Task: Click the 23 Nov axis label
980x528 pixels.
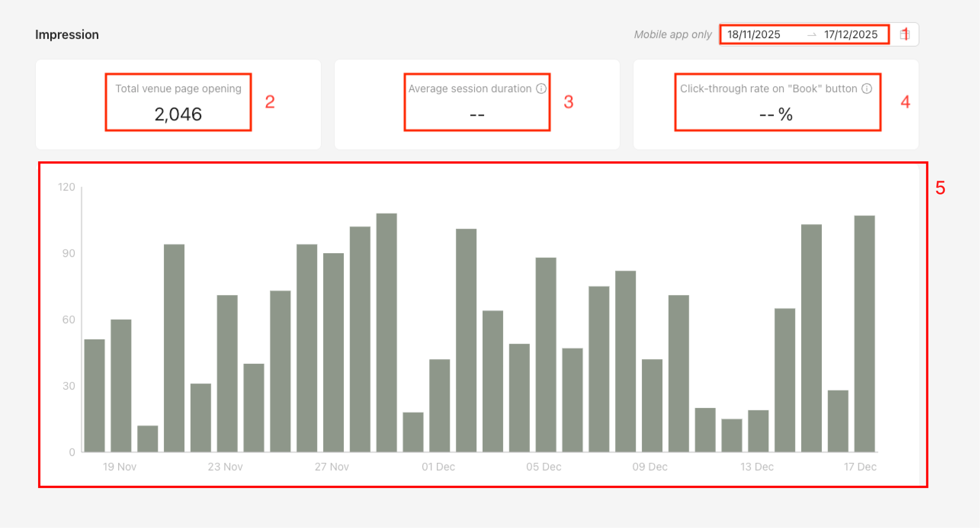Action: [x=225, y=467]
